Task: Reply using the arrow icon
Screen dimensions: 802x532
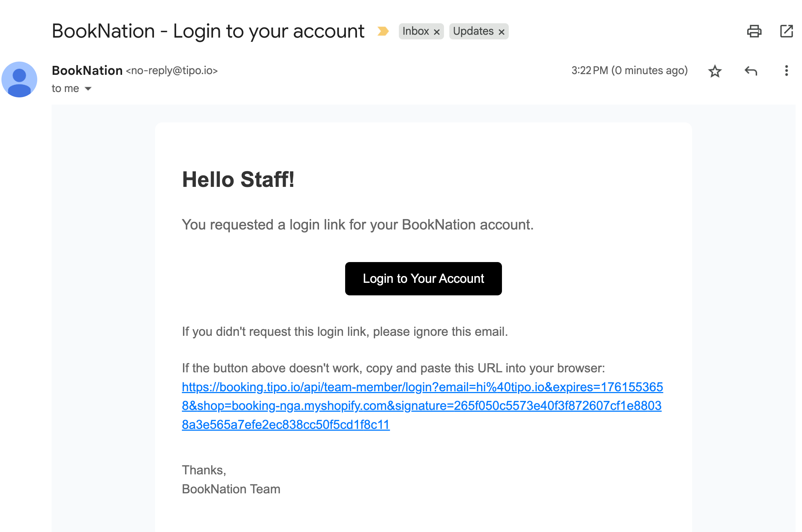Action: 751,71
